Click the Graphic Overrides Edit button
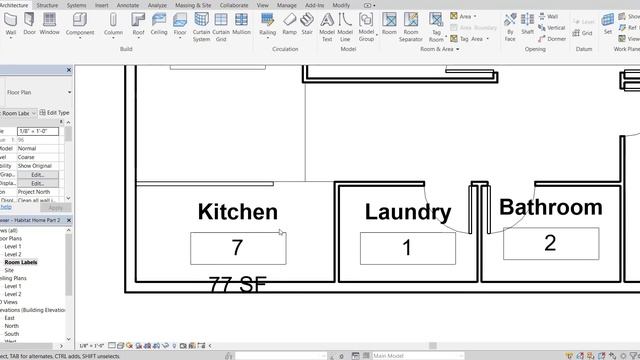This screenshot has width=640, height=360. point(38,175)
